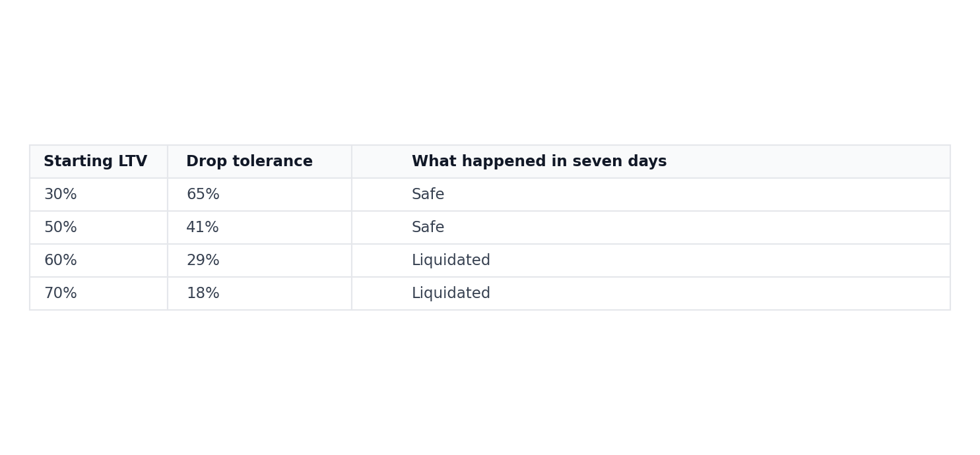Click the Starting LTV column header
The image size is (980, 455).
tap(96, 162)
